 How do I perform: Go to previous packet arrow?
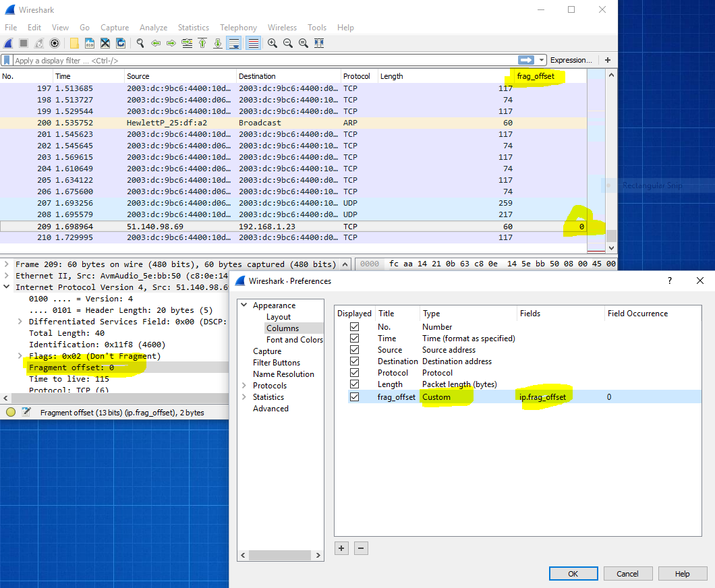click(156, 43)
